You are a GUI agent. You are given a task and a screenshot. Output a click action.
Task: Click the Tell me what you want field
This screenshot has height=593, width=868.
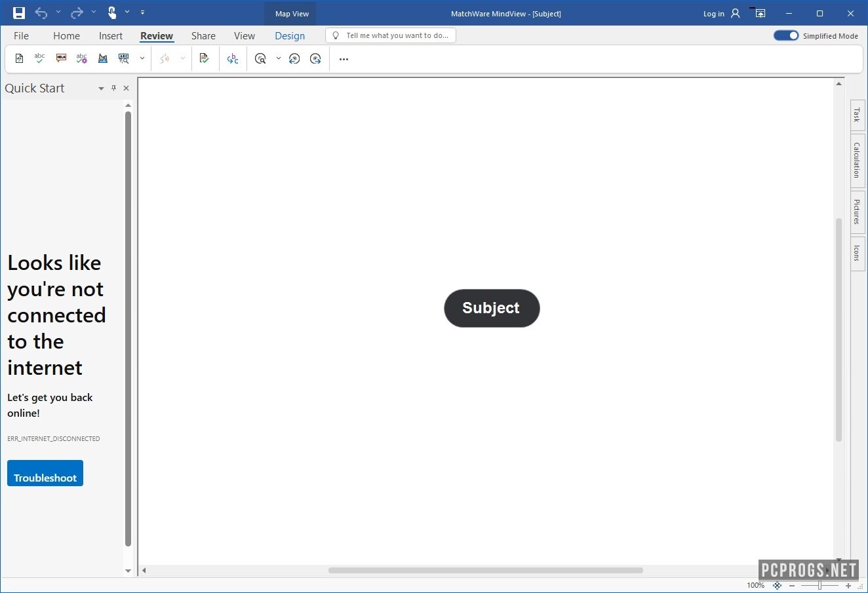tap(391, 35)
